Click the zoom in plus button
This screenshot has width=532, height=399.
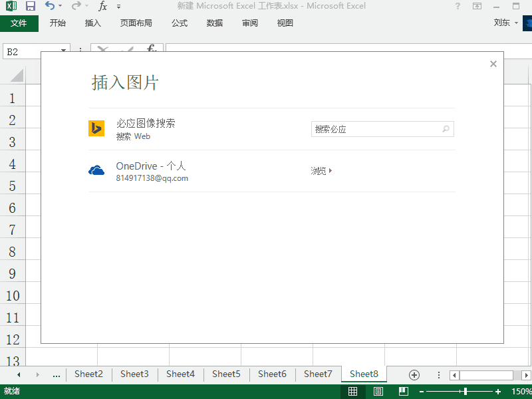point(497,392)
